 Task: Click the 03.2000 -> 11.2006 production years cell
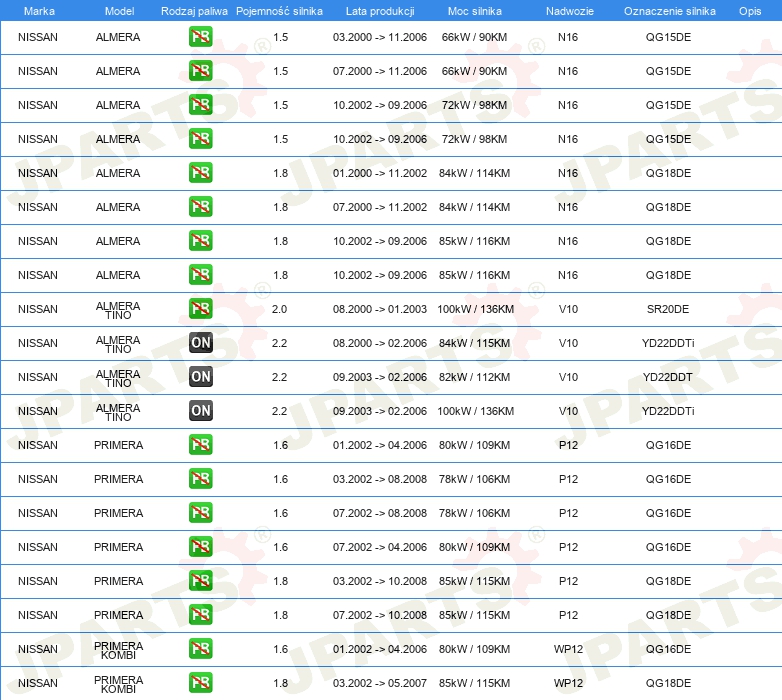coord(380,37)
